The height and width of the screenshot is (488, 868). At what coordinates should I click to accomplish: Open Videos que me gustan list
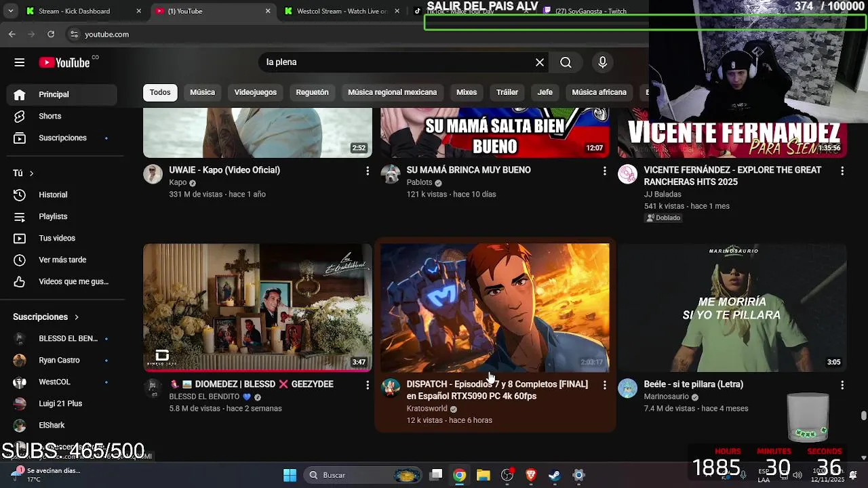pos(62,281)
